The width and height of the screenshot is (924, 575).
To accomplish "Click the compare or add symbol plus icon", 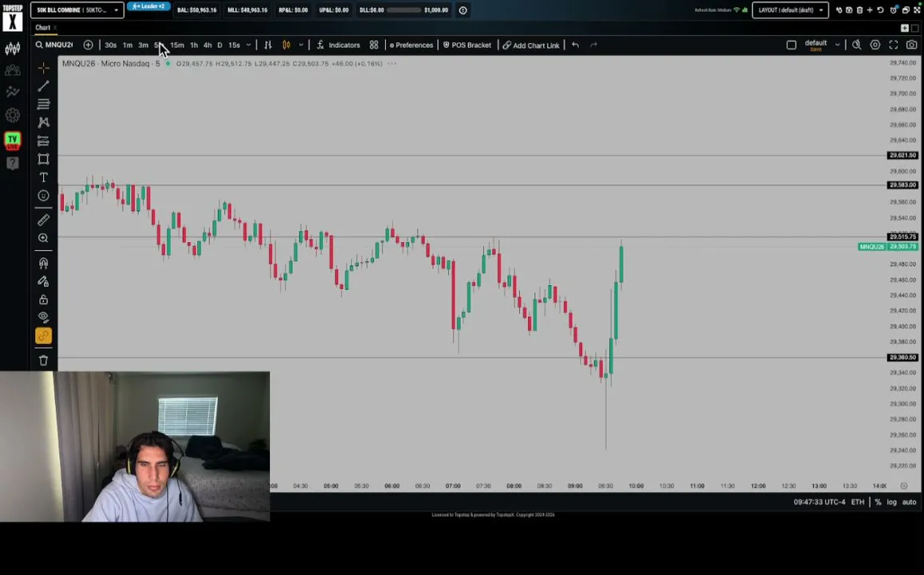I will pyautogui.click(x=88, y=45).
